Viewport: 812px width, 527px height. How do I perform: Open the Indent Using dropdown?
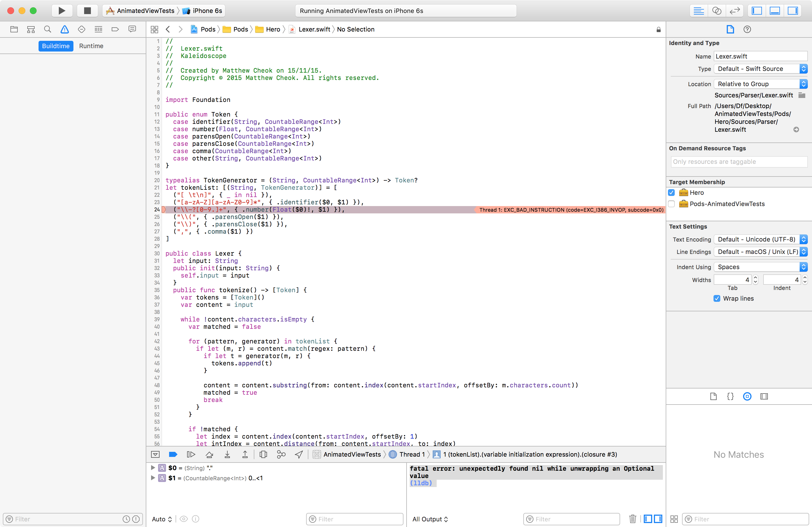tap(761, 267)
